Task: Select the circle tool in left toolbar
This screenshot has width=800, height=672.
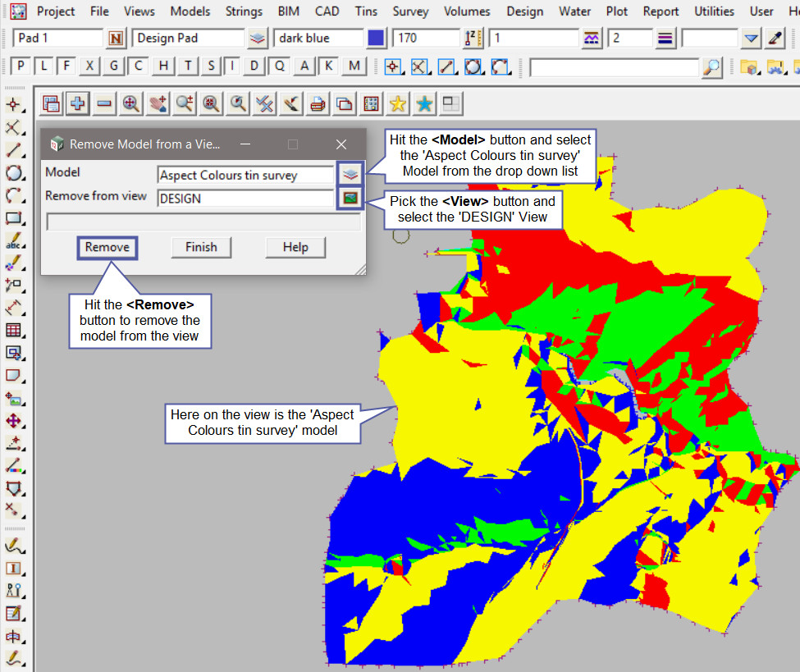Action: pyautogui.click(x=13, y=173)
